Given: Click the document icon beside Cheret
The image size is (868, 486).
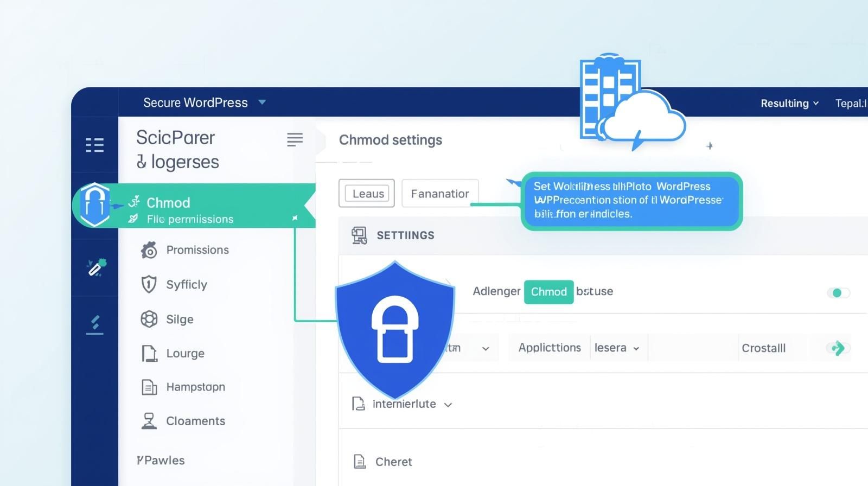Looking at the screenshot, I should pyautogui.click(x=359, y=462).
